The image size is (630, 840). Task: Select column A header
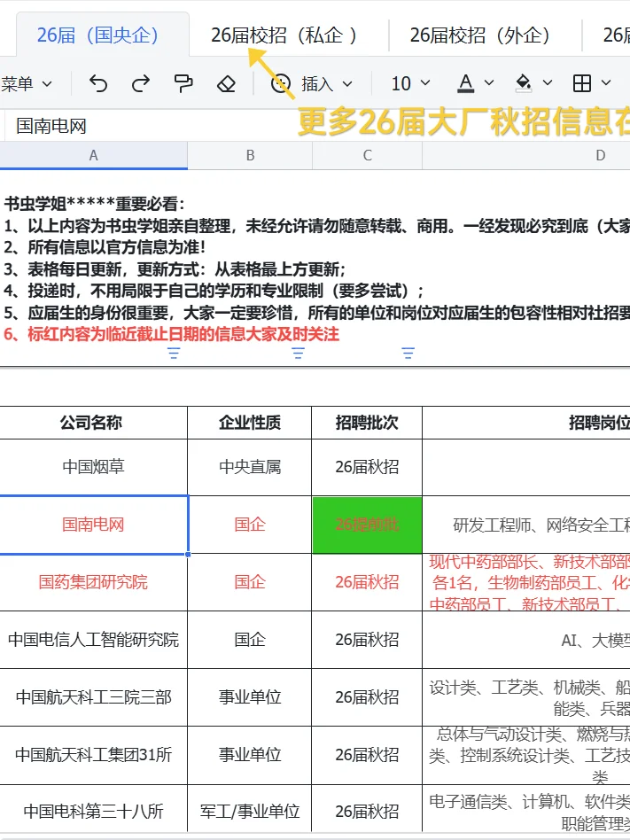tap(94, 155)
